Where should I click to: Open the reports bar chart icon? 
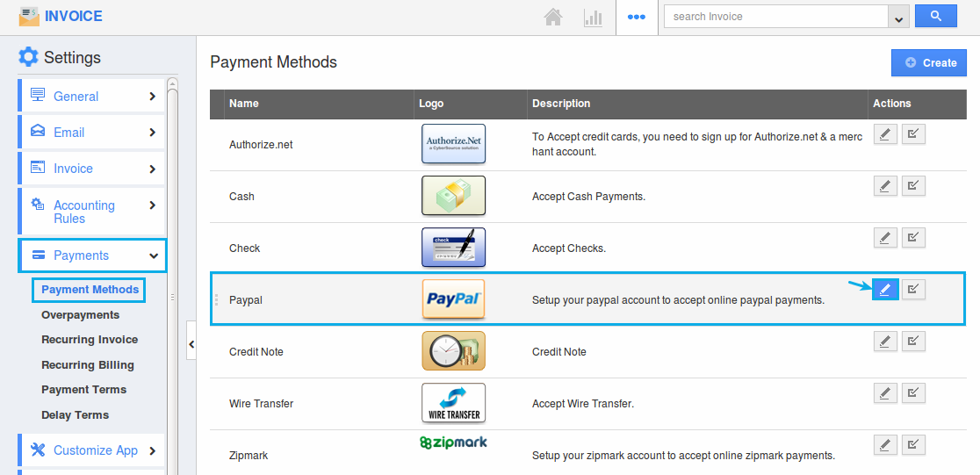593,17
